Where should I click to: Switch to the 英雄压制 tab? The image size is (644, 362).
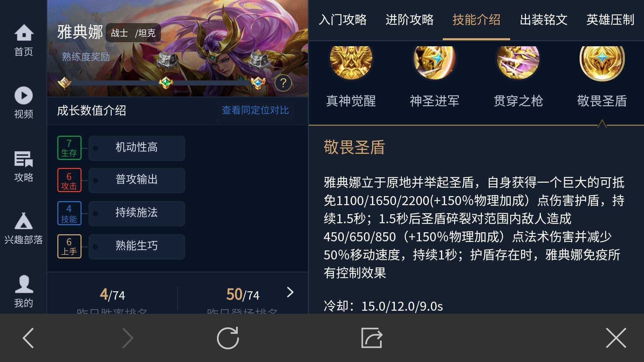[610, 20]
